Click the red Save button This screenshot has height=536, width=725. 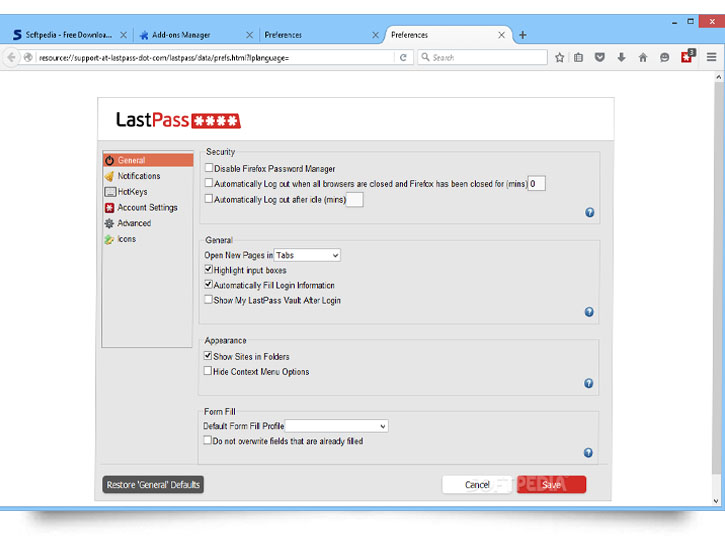pyautogui.click(x=551, y=485)
